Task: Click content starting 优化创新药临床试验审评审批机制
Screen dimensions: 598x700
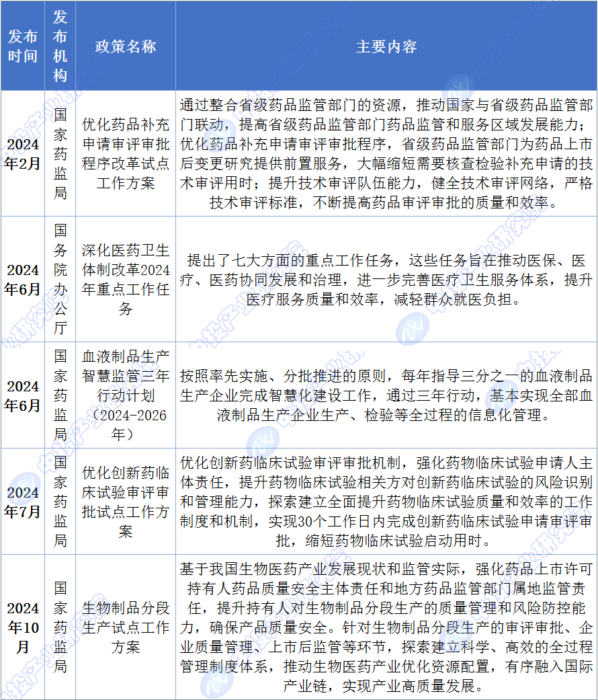Action: tap(386, 502)
